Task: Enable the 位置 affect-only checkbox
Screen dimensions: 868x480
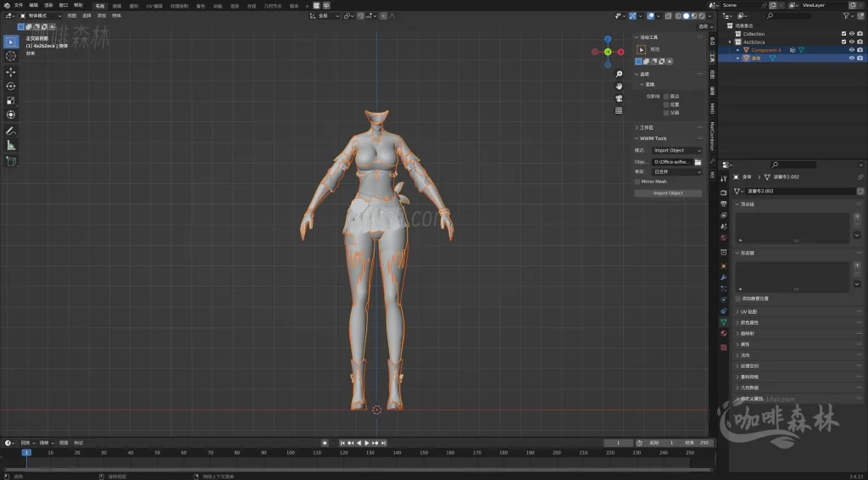Action: point(666,104)
